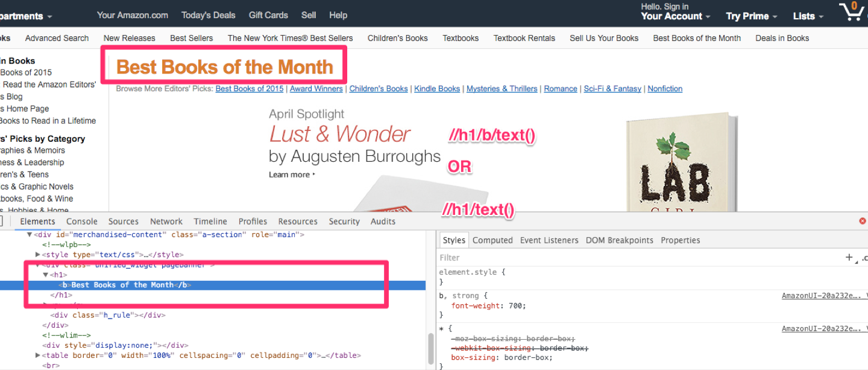Viewport: 868px width, 370px height.
Task: Open the Network tab
Action: click(x=166, y=222)
